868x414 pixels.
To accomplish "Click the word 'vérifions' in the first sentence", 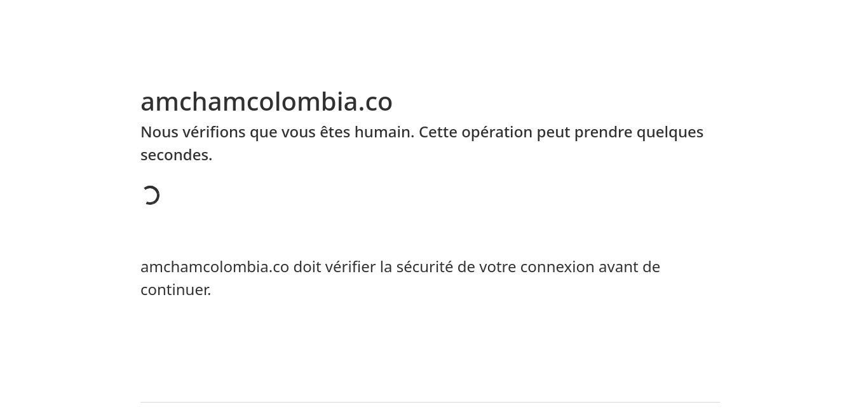I will pos(214,132).
